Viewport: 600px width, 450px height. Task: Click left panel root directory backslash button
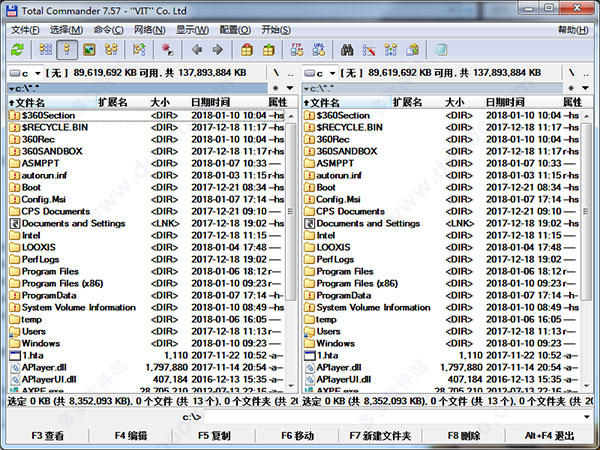276,73
